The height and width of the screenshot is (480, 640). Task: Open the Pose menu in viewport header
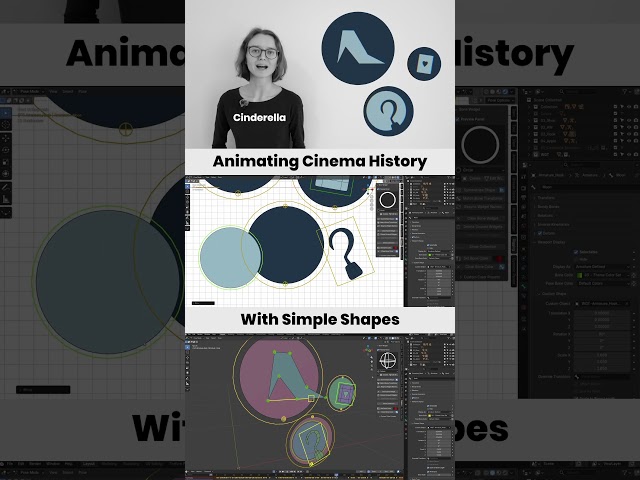82,91
